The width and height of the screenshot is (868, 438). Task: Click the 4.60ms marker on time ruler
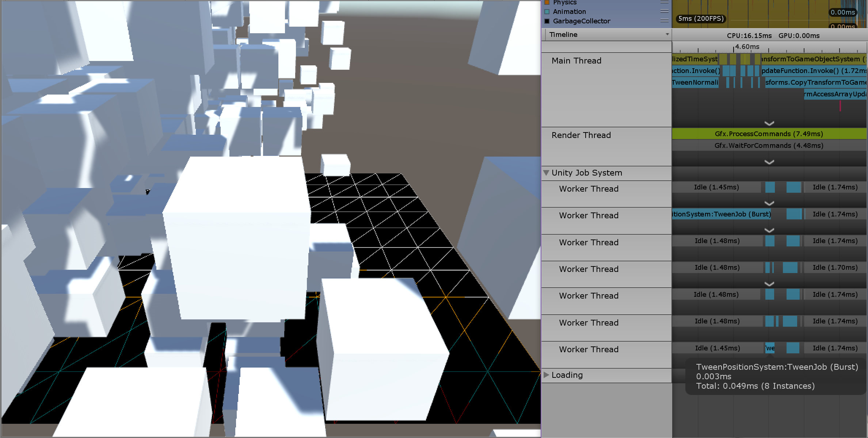[x=747, y=47]
